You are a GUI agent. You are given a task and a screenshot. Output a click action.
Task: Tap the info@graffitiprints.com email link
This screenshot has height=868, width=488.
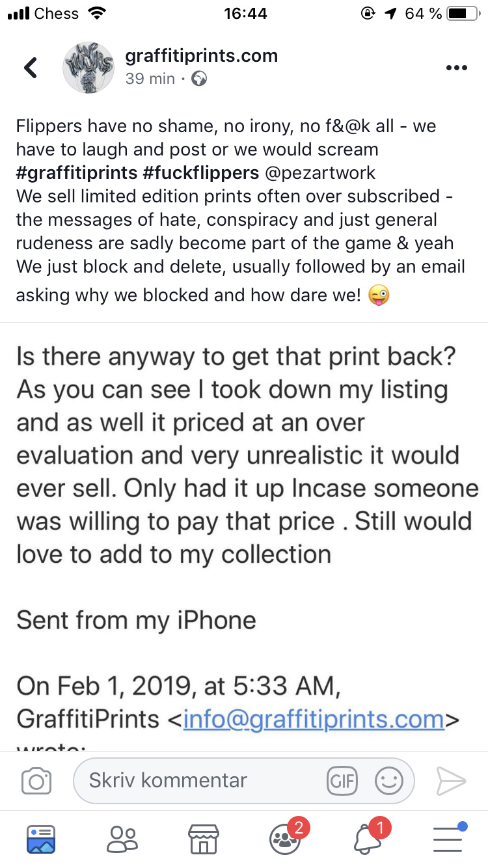pos(314,720)
